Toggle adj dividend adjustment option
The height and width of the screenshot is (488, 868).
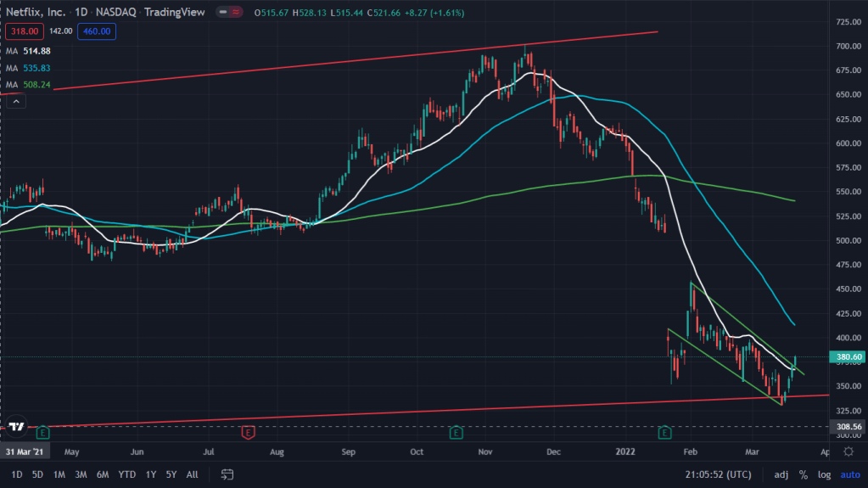click(781, 474)
